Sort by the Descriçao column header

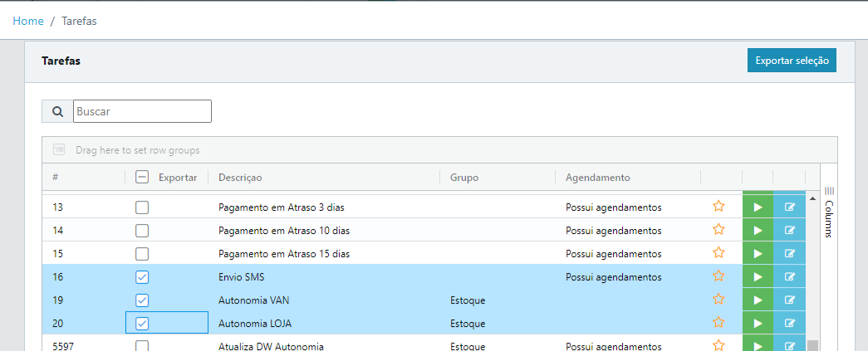(240, 178)
